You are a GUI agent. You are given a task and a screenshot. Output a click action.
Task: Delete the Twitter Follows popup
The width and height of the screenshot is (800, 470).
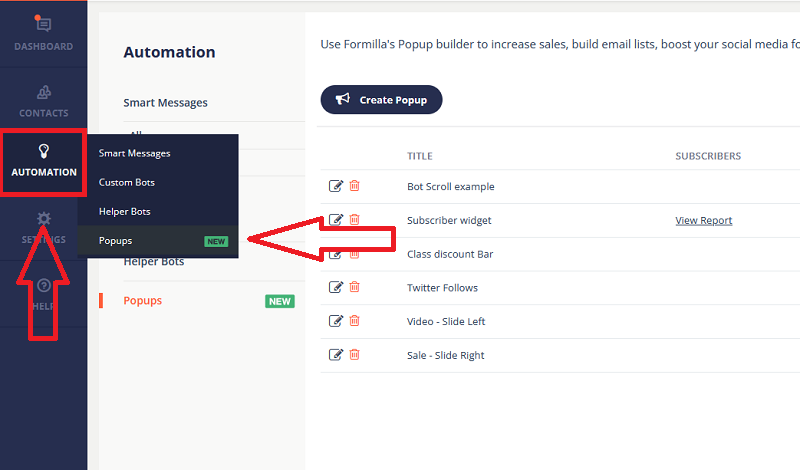354,287
